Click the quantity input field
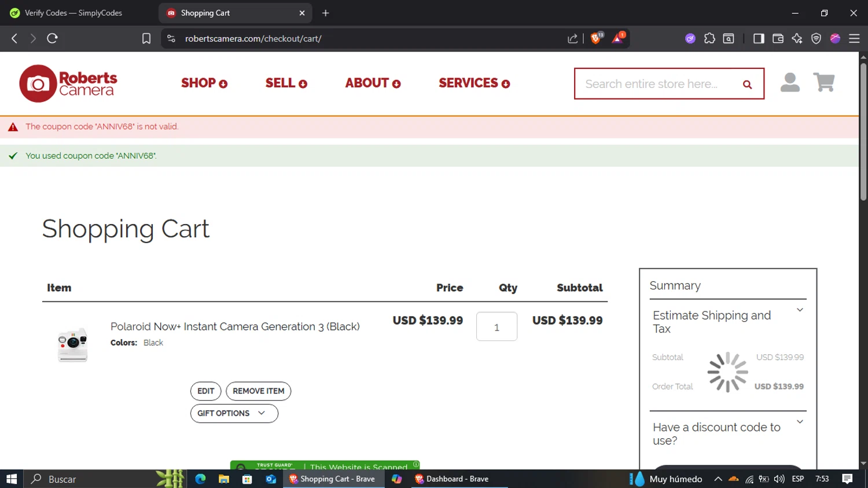 coord(496,326)
